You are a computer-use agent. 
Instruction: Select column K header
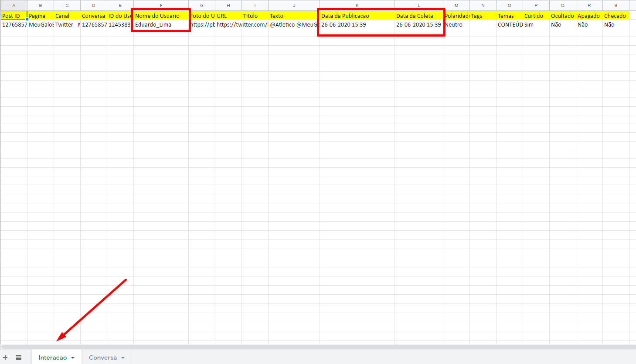[x=357, y=5]
